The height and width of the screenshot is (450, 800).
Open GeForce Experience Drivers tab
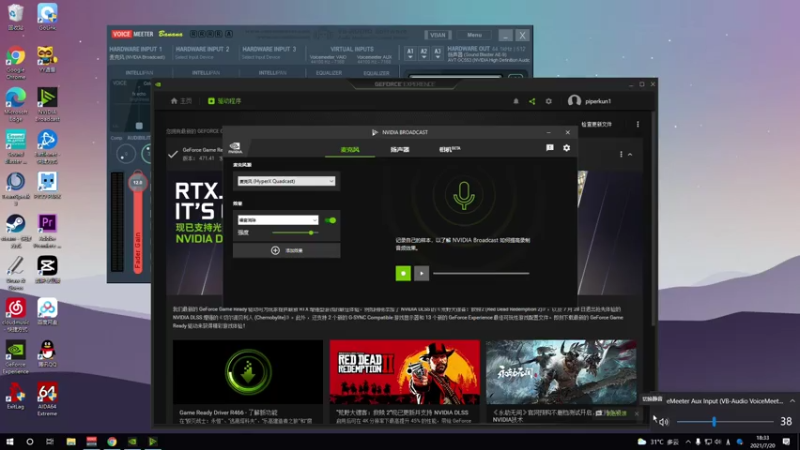point(224,101)
